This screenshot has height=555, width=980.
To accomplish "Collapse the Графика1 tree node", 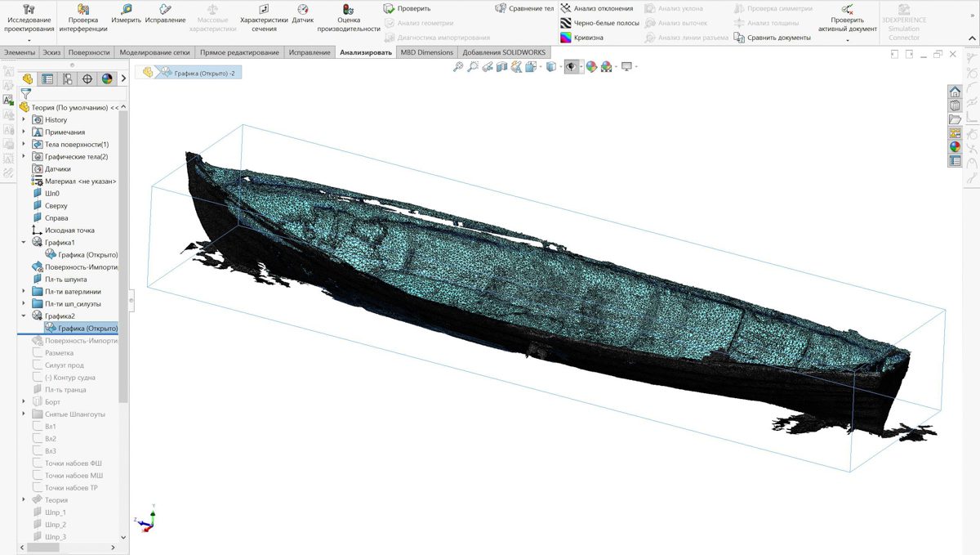I will click(24, 243).
